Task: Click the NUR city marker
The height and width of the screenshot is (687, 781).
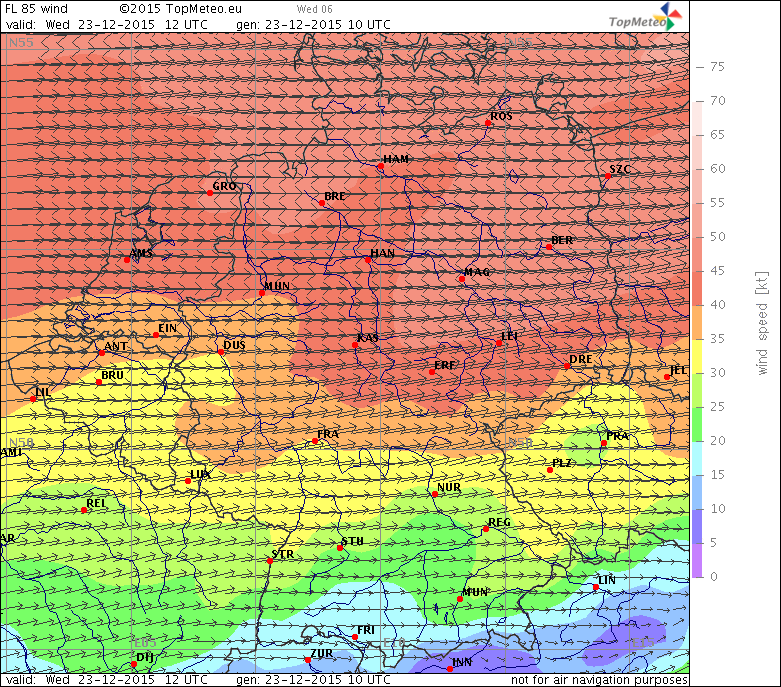Action: coord(434,494)
